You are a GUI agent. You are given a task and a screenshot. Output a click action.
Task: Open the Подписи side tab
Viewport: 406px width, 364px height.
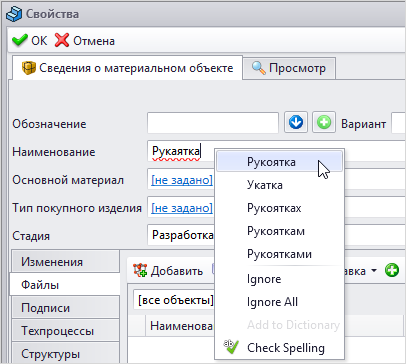click(65, 308)
